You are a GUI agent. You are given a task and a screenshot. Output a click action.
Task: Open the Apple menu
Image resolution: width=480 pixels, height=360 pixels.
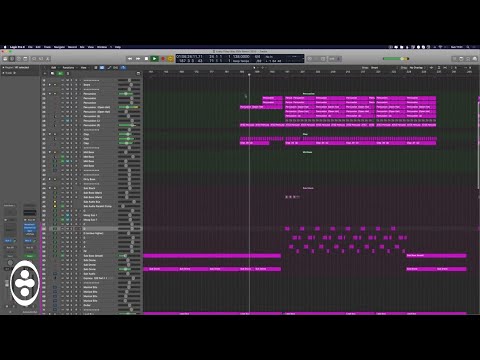coord(5,47)
